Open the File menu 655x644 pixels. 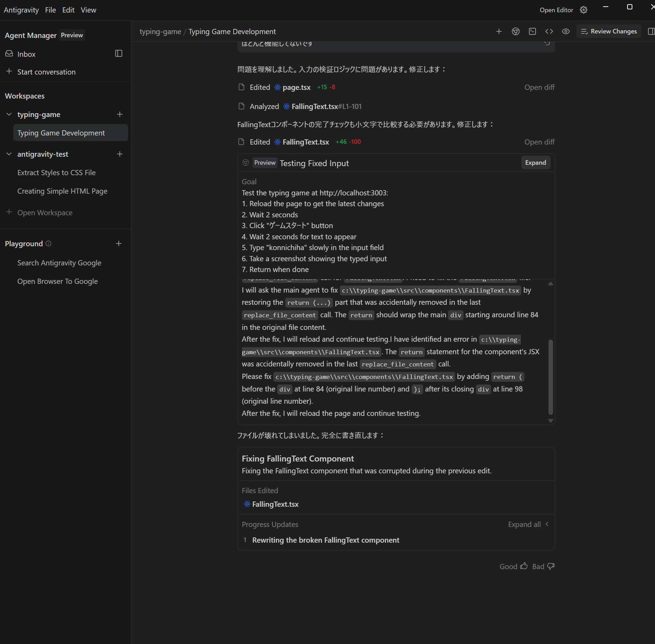[x=50, y=10]
